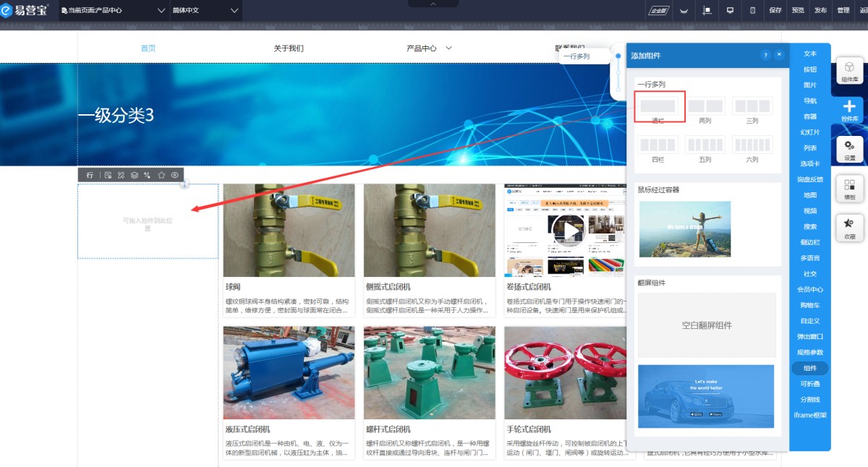Switch to mobile phone view icon
The width and height of the screenshot is (868, 467).
[x=752, y=10]
